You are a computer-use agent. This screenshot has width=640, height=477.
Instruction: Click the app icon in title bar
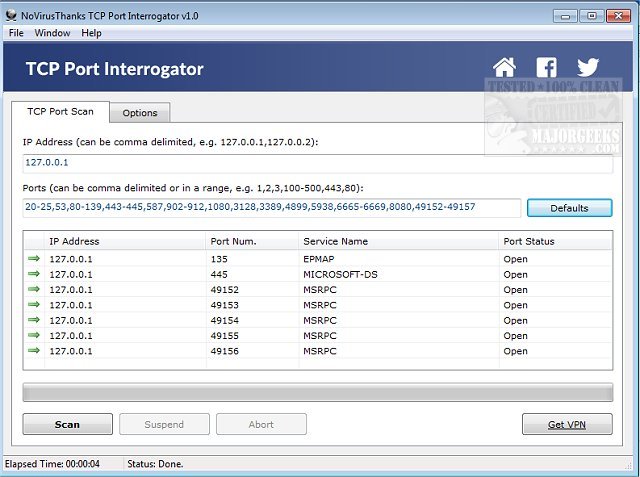12,15
